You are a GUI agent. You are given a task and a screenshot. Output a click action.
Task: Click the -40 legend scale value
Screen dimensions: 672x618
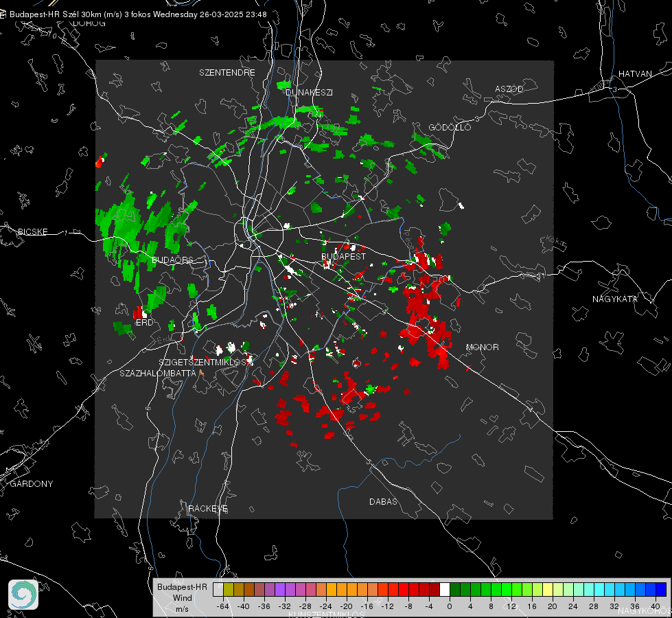[244, 606]
